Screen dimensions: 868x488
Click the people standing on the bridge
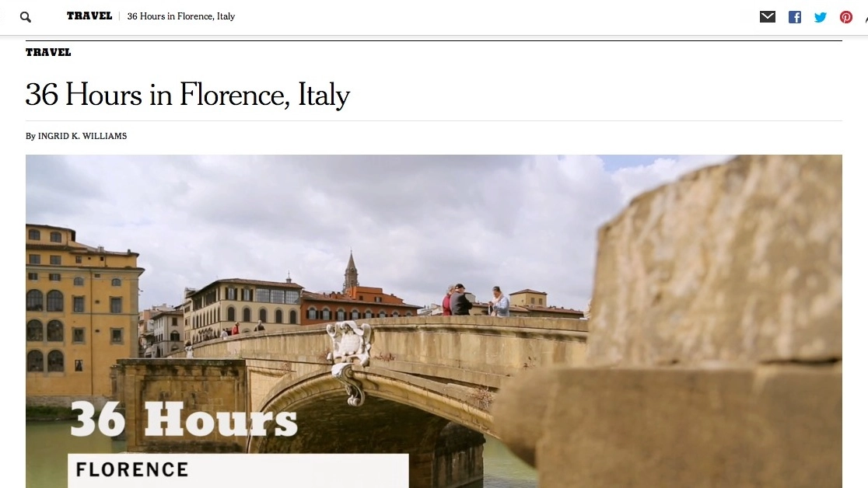475,301
